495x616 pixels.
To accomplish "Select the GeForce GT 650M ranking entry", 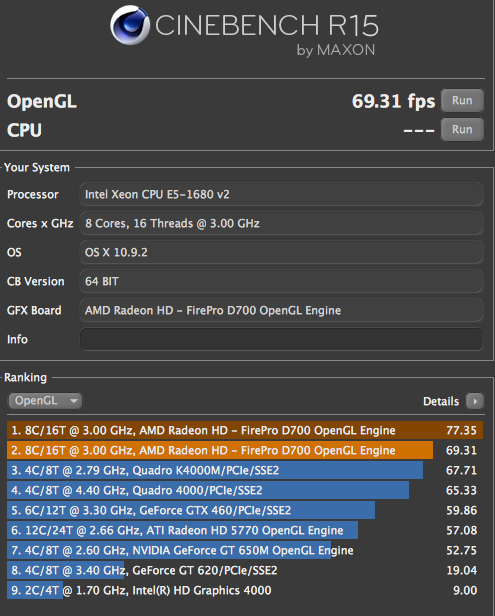I will coord(245,550).
